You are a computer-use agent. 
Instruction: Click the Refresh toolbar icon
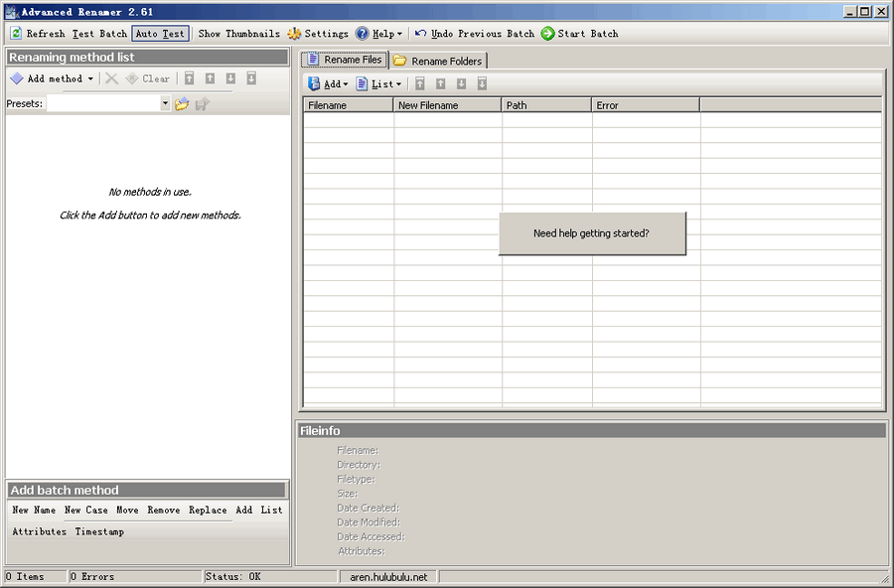click(16, 34)
